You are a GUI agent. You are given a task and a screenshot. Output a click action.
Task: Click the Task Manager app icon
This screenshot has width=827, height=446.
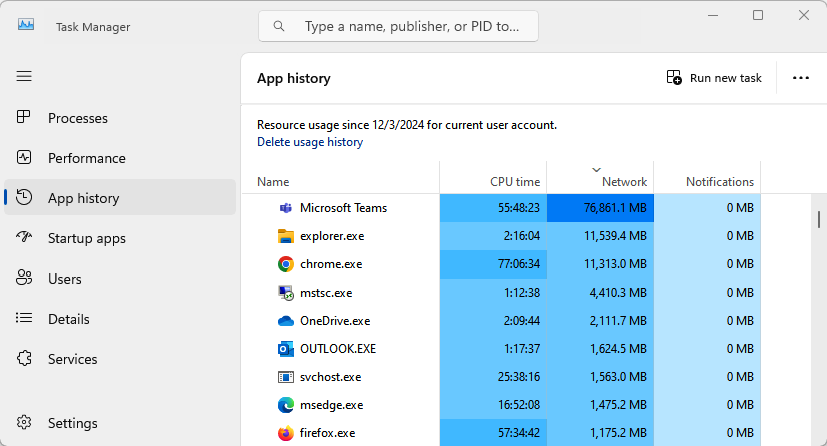(x=26, y=25)
